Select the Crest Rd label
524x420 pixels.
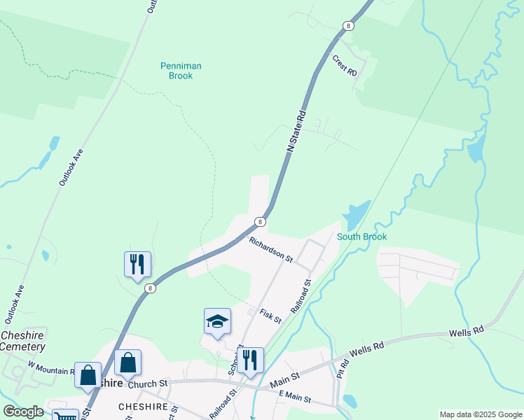[x=345, y=65]
